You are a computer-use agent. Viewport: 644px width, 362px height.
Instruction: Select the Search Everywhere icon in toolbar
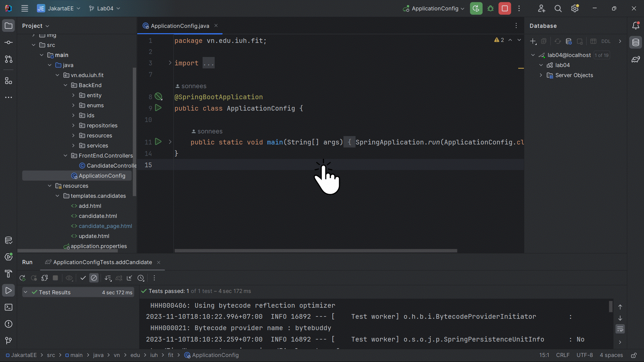pos(558,8)
